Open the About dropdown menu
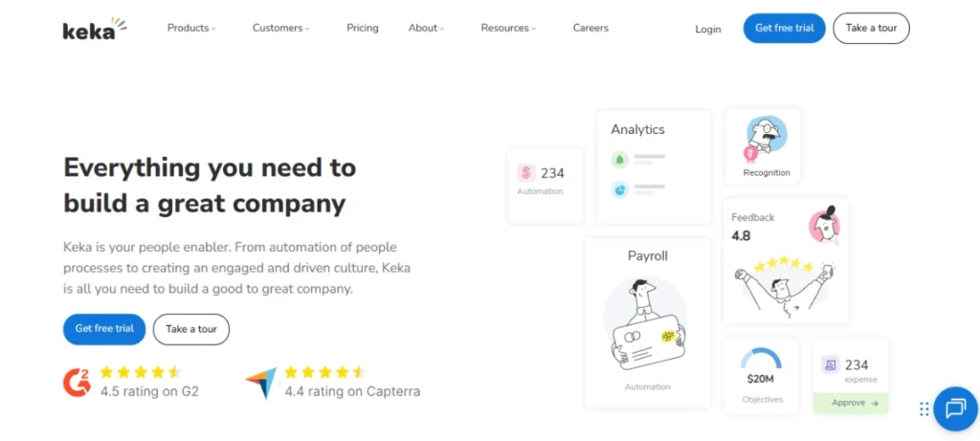This screenshot has height=441, width=980. coord(426,29)
